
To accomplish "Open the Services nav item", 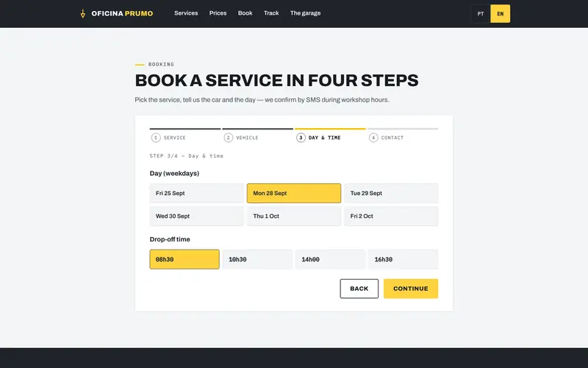I will (186, 13).
